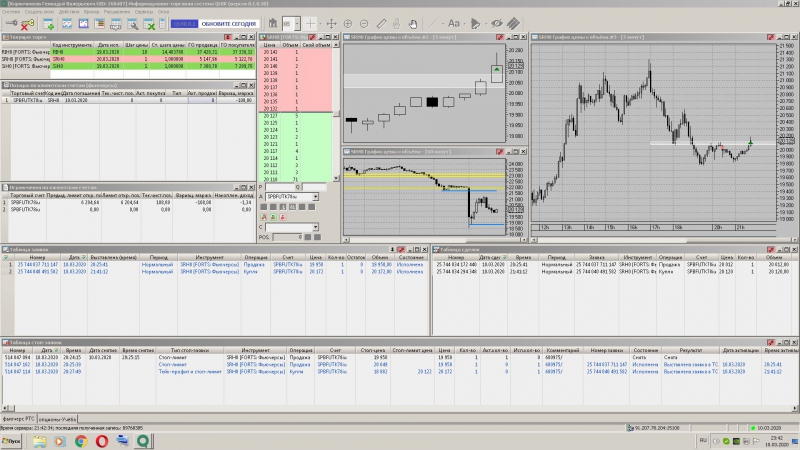The width and height of the screenshot is (800, 450).
Task: Select the trend line drawing tool
Action: coord(433,23)
